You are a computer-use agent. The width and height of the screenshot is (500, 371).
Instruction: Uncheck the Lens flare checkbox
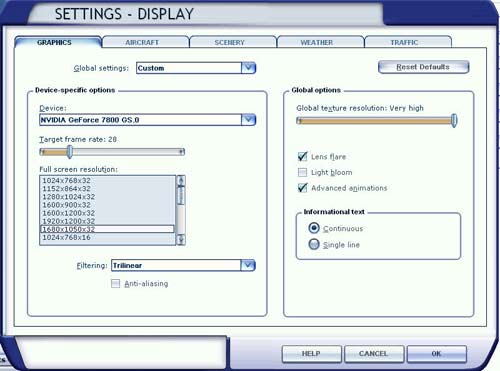[302, 156]
